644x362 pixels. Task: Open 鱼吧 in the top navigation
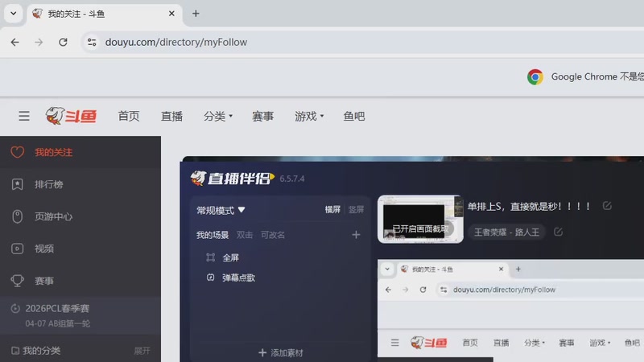pos(354,116)
